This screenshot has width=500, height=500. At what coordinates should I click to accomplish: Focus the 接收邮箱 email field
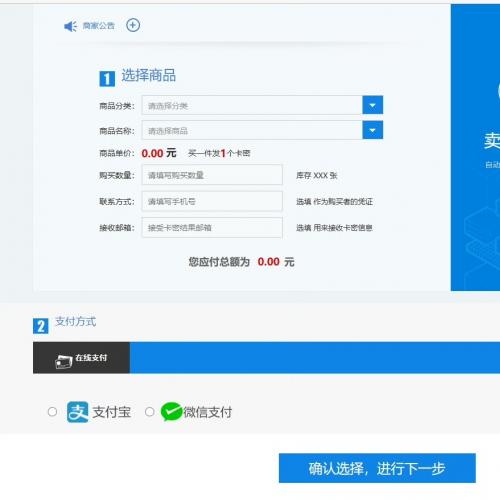pyautogui.click(x=212, y=227)
